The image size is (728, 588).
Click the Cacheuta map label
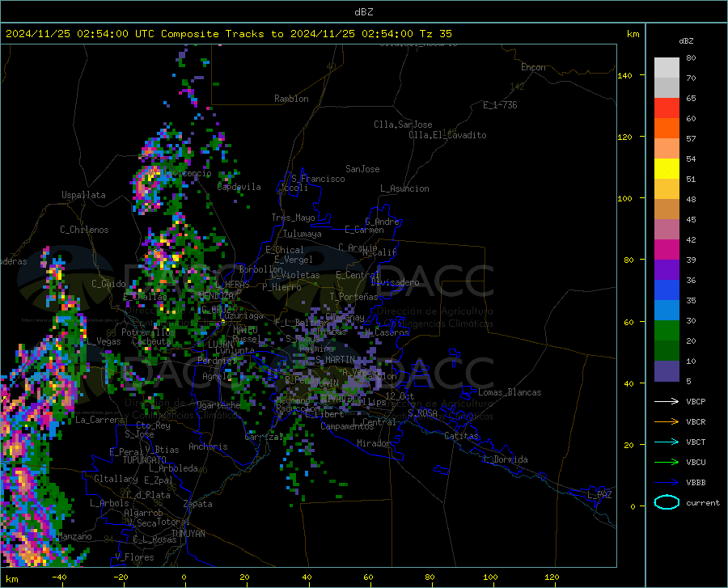(x=151, y=341)
